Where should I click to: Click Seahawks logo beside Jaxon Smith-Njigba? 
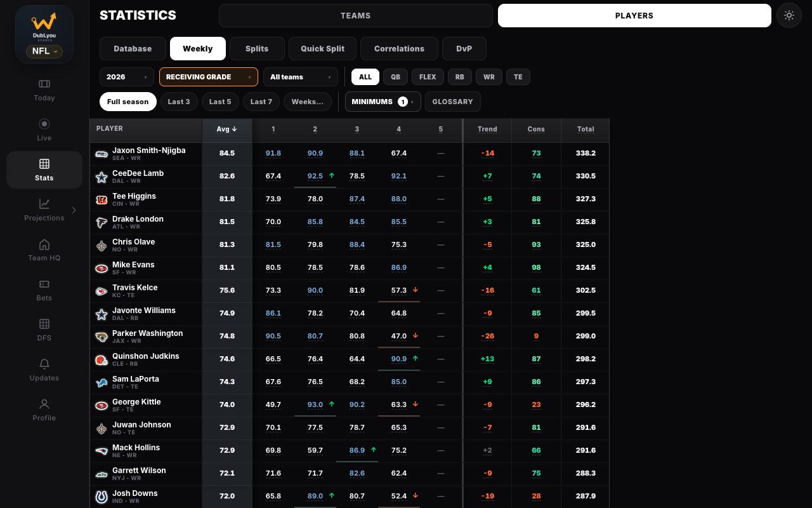point(101,154)
